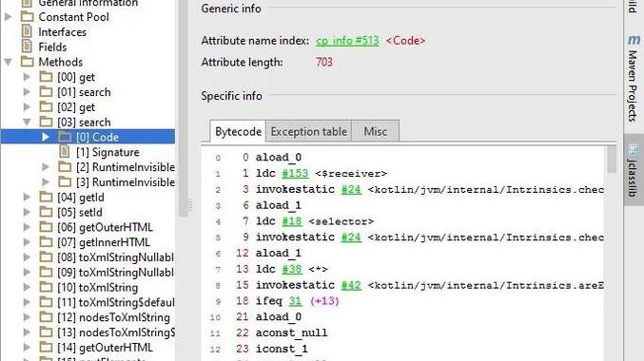Select the [10] toXmlString method row

pyautogui.click(x=97, y=287)
